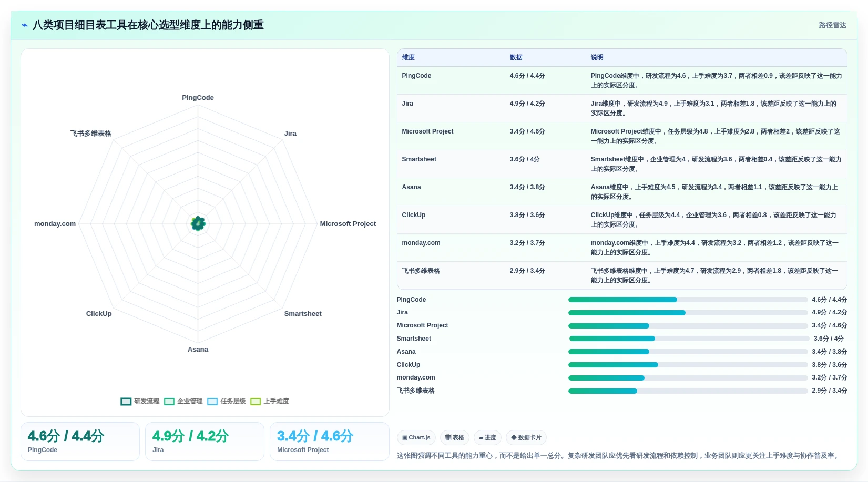Click the Asana progress bar
The height and width of the screenshot is (482, 868).
point(688,352)
